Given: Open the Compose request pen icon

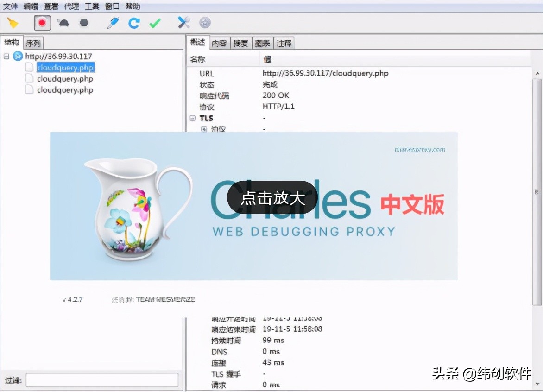Looking at the screenshot, I should (x=112, y=22).
